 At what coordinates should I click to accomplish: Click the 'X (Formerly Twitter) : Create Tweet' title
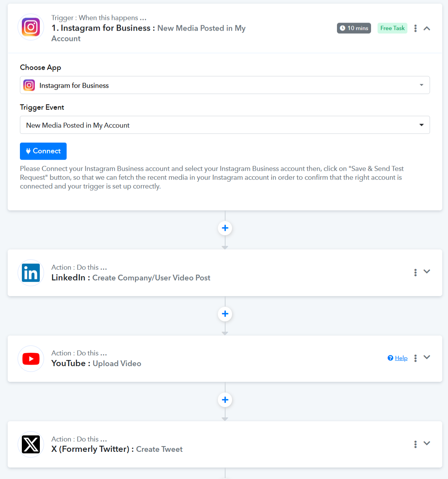point(117,449)
